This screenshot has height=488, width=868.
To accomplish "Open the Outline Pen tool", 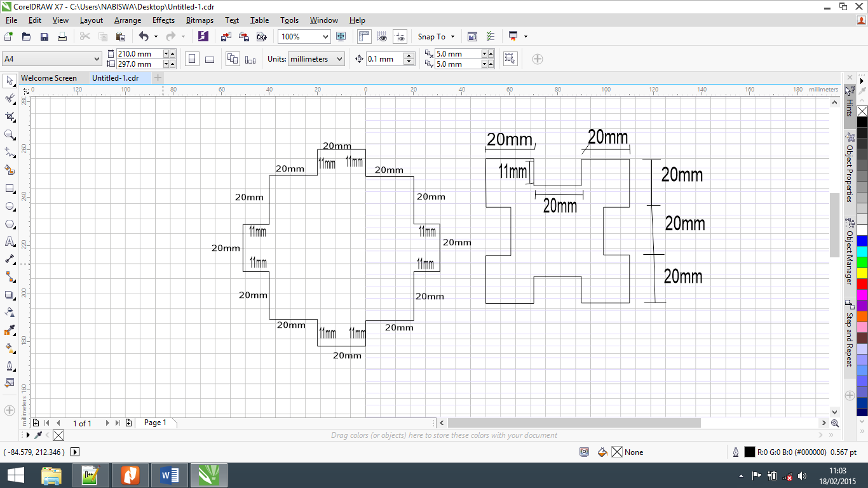I will pos(10,366).
